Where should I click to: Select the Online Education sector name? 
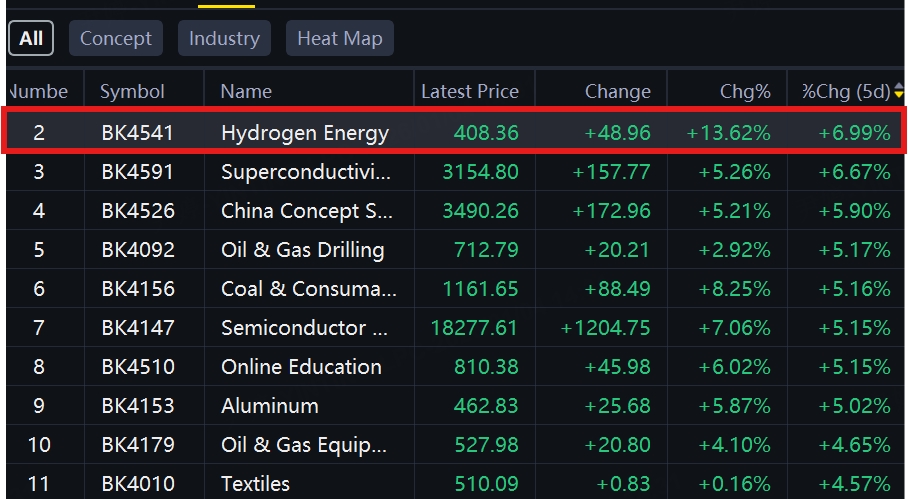[301, 367]
